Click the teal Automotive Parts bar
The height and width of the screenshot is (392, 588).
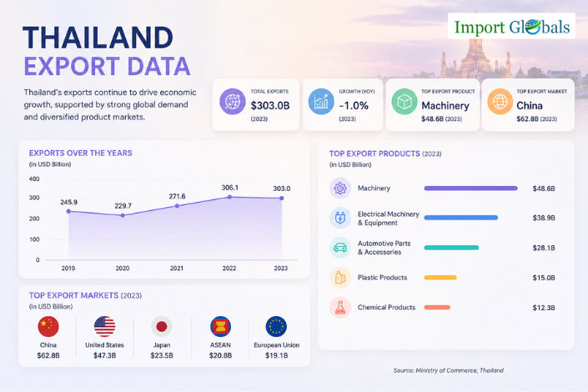(x=451, y=248)
